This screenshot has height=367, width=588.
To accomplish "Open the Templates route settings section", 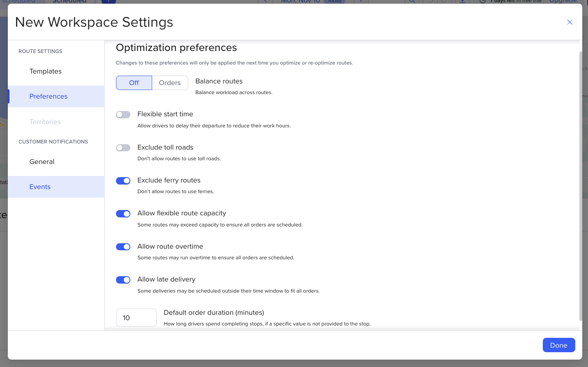I will coord(46,72).
